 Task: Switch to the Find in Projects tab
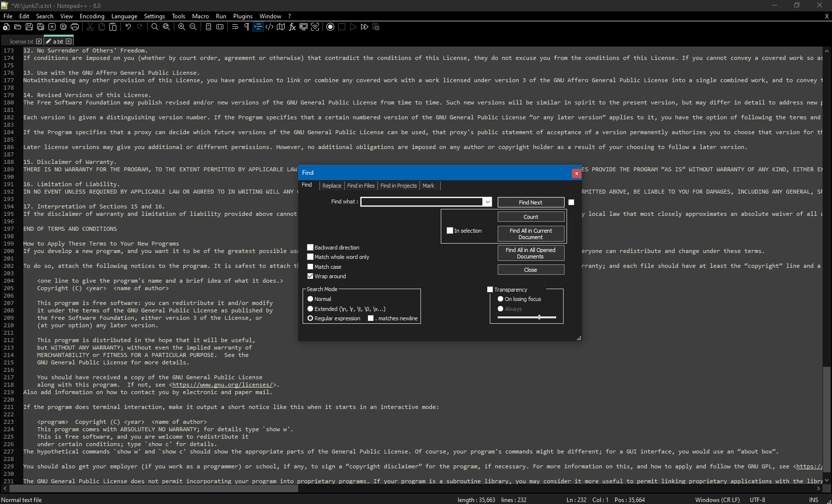(399, 186)
